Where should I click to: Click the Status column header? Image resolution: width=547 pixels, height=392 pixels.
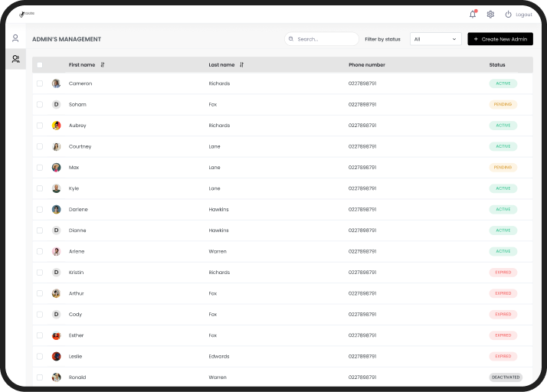pos(497,64)
